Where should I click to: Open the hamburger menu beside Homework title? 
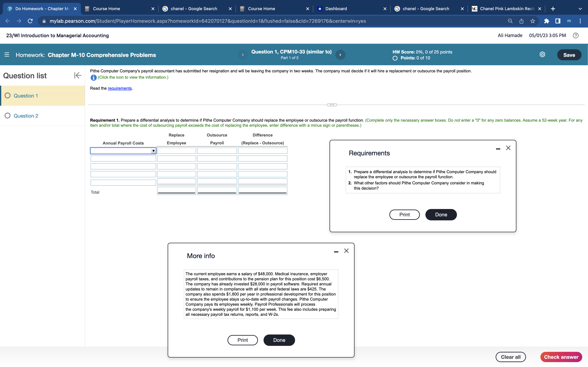(7, 55)
